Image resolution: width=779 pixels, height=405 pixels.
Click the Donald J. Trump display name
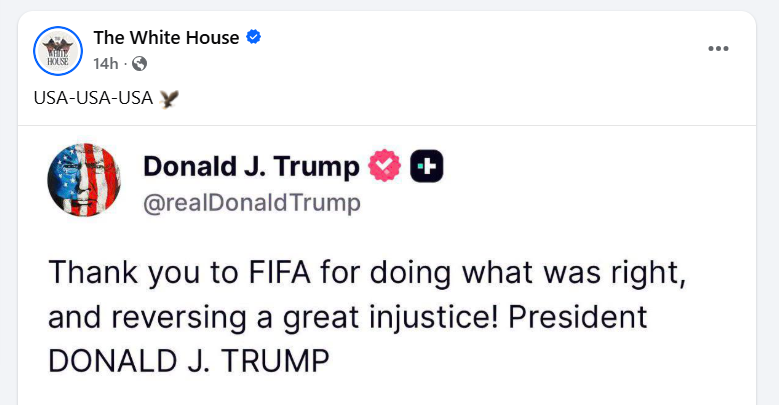pos(251,166)
